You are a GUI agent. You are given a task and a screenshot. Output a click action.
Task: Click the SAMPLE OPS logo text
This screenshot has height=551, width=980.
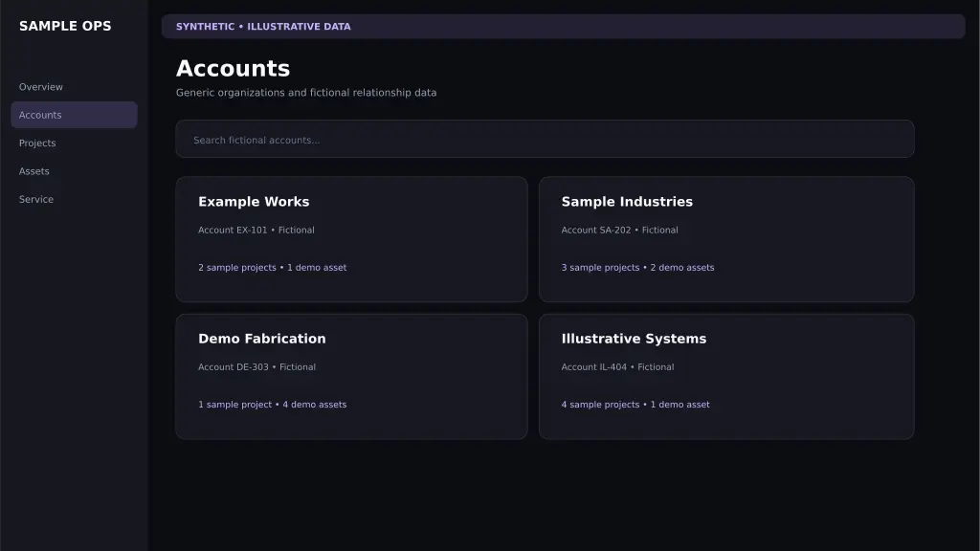click(x=65, y=26)
